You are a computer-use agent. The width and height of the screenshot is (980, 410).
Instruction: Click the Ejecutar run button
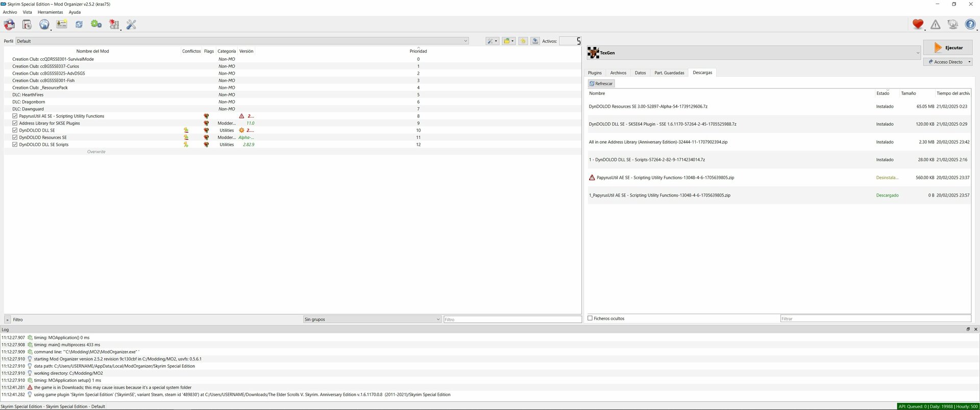pyautogui.click(x=948, y=47)
